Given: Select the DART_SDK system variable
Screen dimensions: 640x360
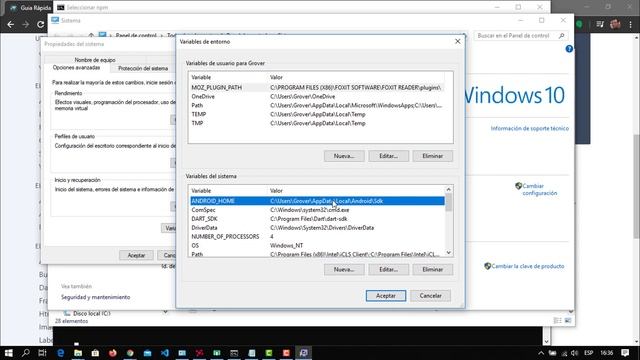Looking at the screenshot, I should click(x=317, y=219).
